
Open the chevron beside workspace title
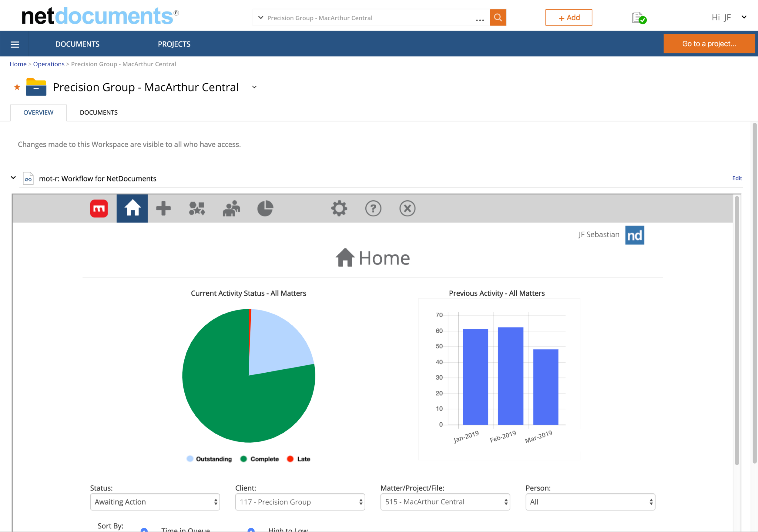[x=254, y=87]
